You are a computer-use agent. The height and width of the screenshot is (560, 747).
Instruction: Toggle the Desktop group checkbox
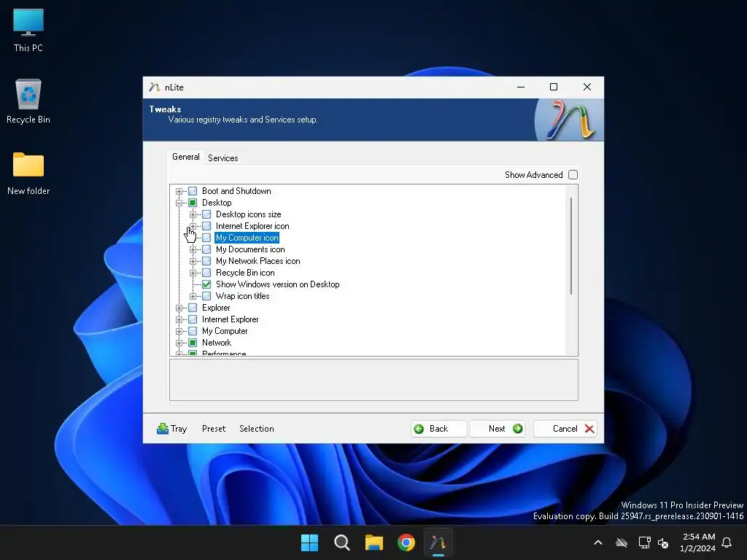(x=193, y=203)
